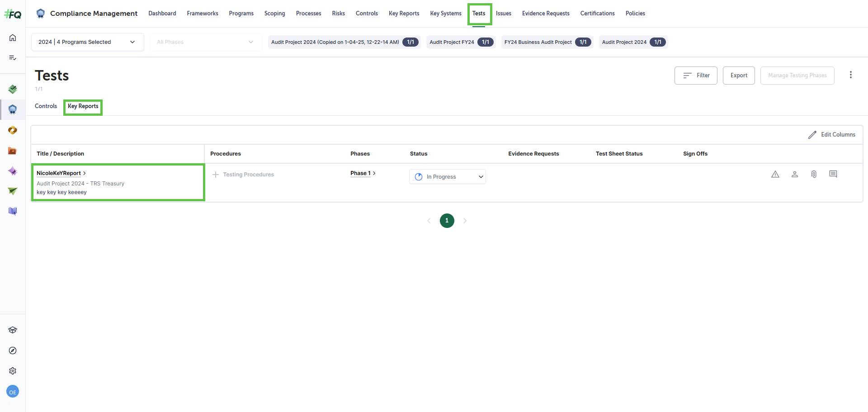Add Testing Procedures to the report
Image resolution: width=868 pixels, height=412 pixels.
click(243, 175)
